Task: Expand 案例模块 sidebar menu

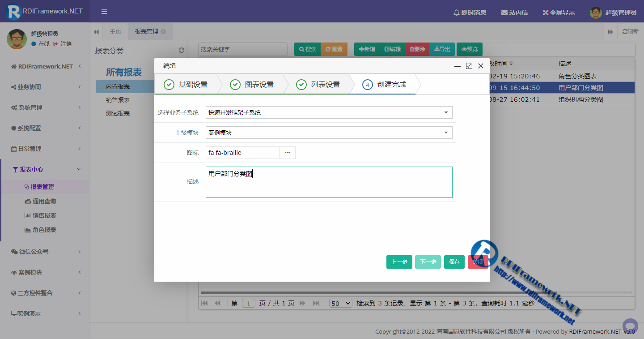Action: coord(45,272)
